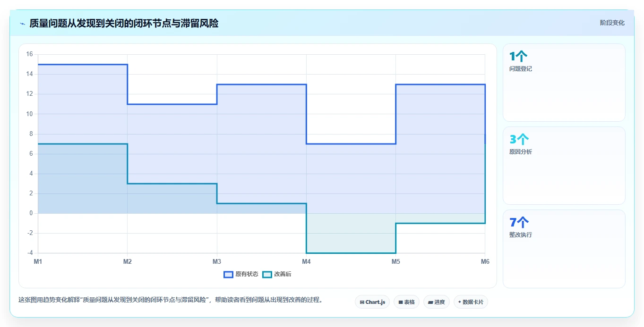Click the y-axis value 12
Image resolution: width=644 pixels, height=327 pixels.
point(29,94)
